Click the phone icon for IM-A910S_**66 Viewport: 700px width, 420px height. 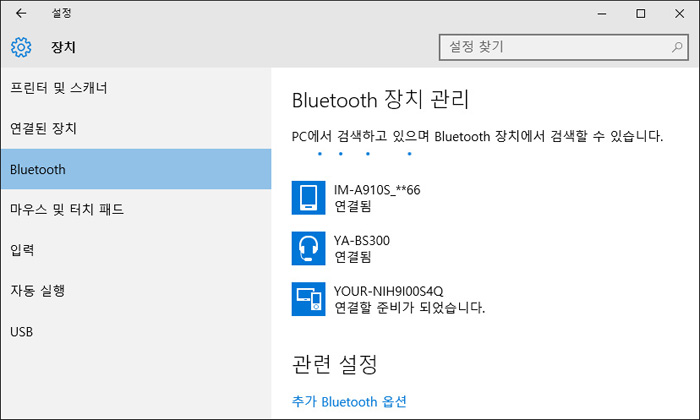[308, 198]
